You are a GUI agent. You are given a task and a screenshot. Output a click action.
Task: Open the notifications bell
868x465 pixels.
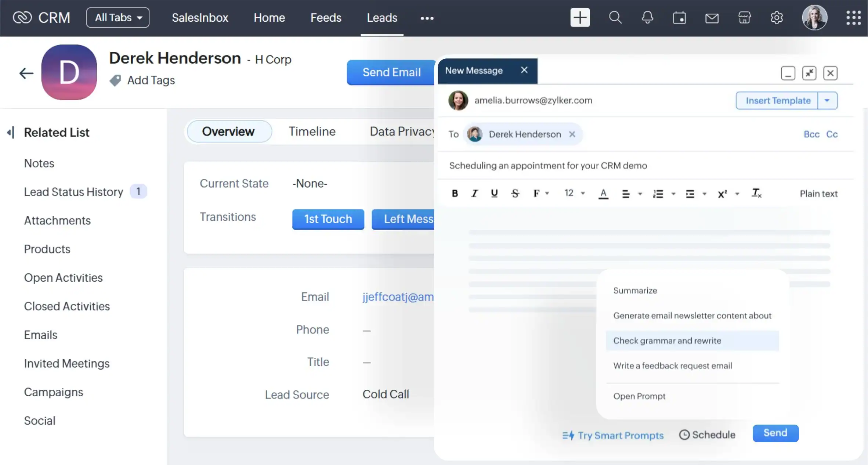point(647,18)
